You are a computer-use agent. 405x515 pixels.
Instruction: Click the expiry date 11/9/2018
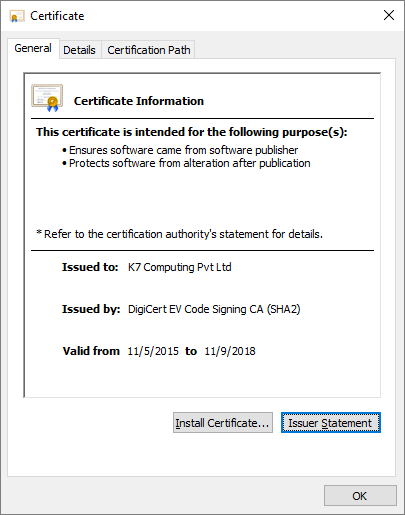tap(230, 351)
